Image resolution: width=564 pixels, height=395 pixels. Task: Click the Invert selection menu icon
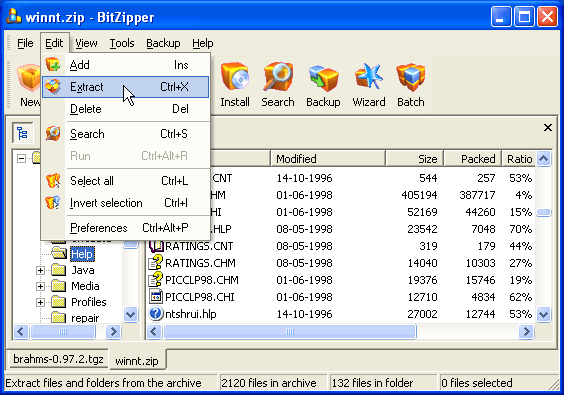[53, 203]
